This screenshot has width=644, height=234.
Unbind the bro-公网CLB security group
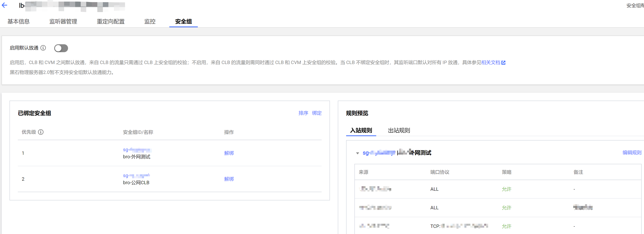tap(229, 179)
